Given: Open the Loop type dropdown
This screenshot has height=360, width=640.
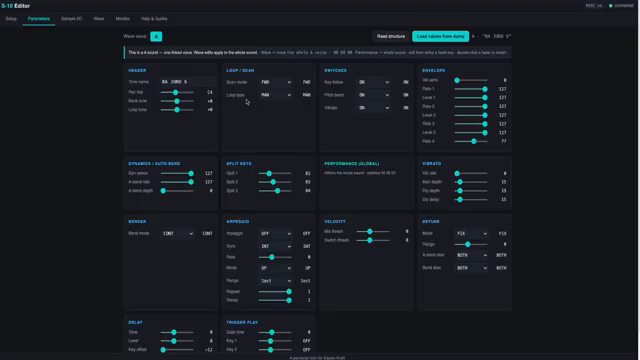Looking at the screenshot, I should (276, 95).
